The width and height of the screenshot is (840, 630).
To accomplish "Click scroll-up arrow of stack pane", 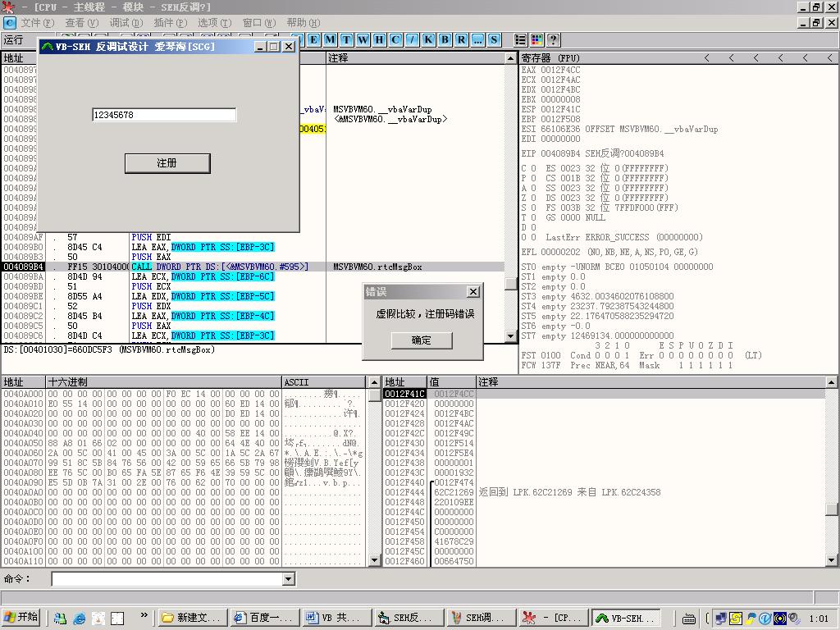I will pyautogui.click(x=832, y=382).
